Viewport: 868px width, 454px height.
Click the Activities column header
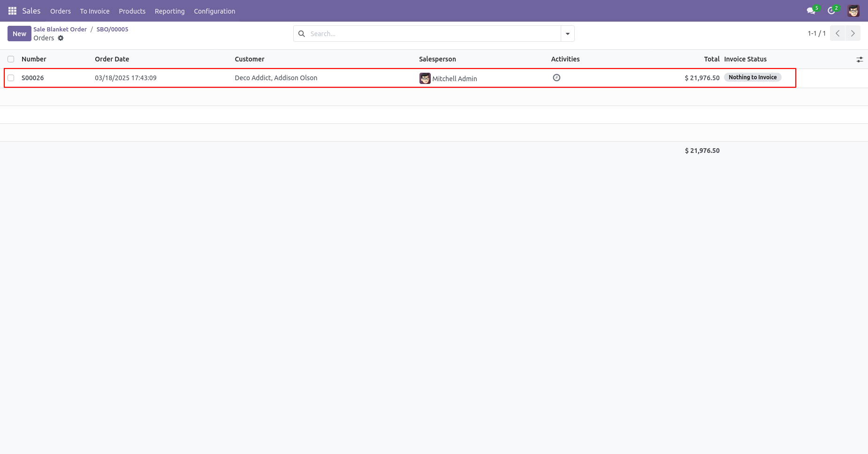pyautogui.click(x=565, y=59)
